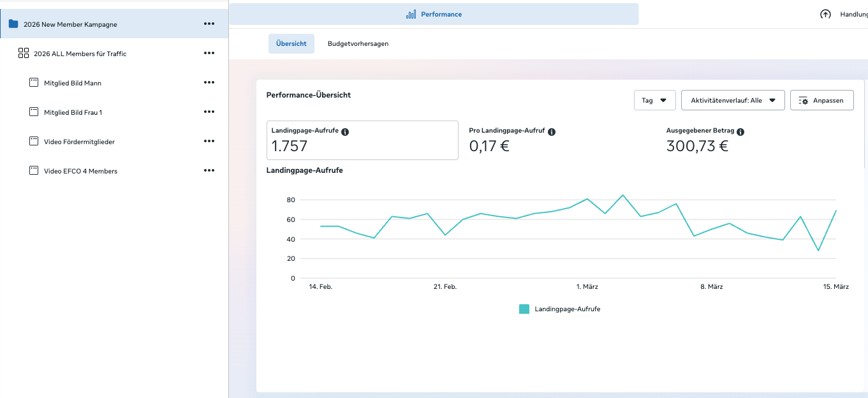Click info icon beside Ausgegebener Betrag

pos(740,131)
